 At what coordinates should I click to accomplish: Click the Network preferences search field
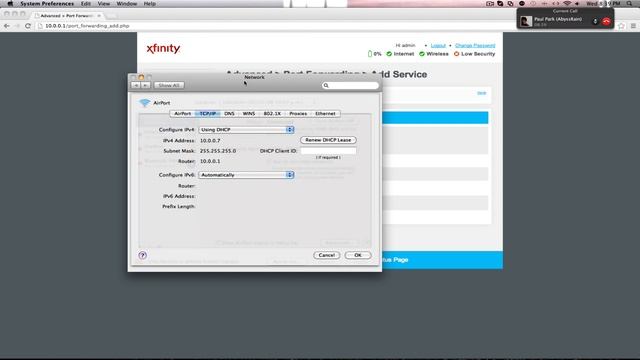coord(350,85)
